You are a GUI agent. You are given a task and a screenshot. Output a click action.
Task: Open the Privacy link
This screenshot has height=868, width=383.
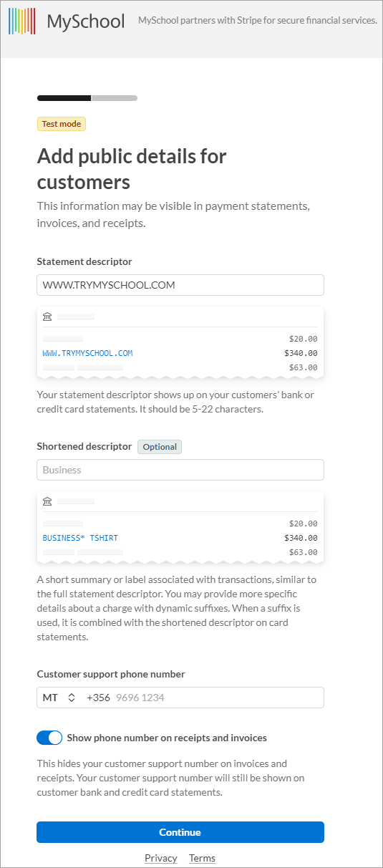click(x=161, y=858)
